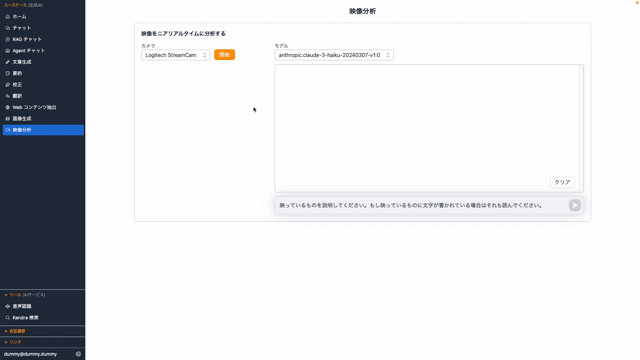Expand the リンク section
The width and height of the screenshot is (640, 360).
coord(13,342)
